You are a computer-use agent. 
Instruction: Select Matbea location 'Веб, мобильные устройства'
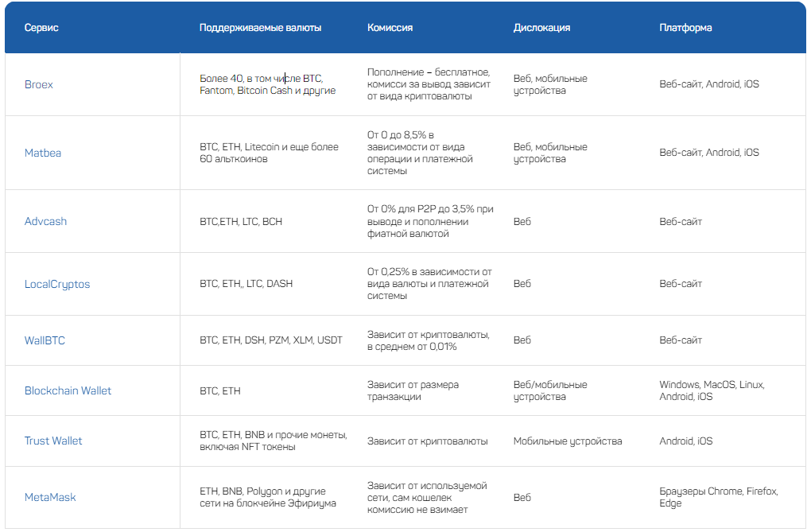[550, 153]
